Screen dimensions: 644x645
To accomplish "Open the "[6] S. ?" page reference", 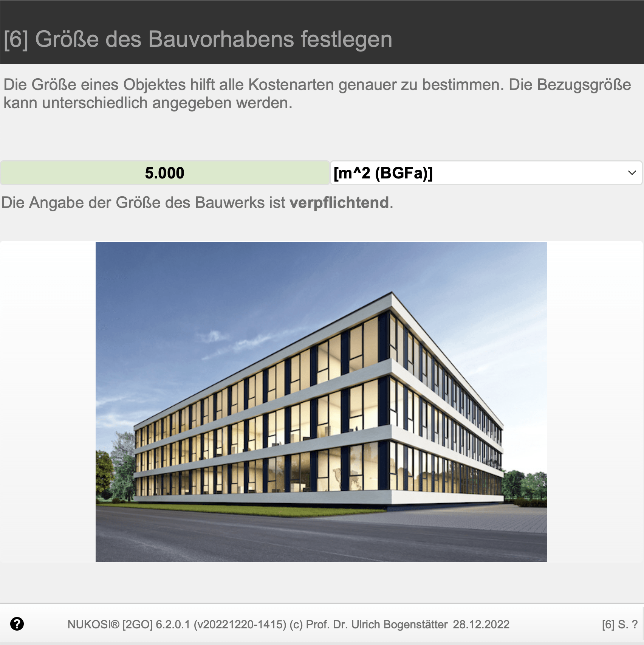I will [620, 625].
